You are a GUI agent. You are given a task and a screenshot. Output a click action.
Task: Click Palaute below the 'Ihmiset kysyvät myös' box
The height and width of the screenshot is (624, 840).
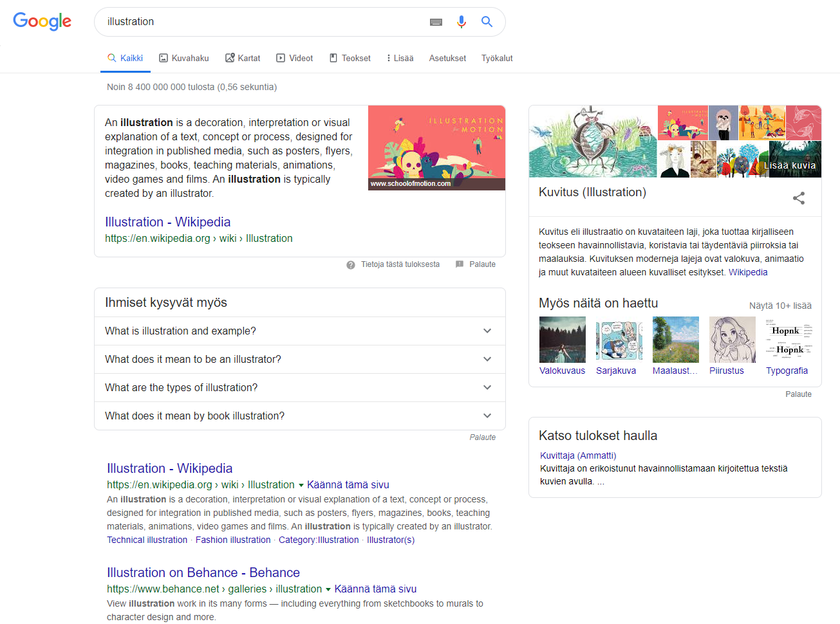coord(483,437)
